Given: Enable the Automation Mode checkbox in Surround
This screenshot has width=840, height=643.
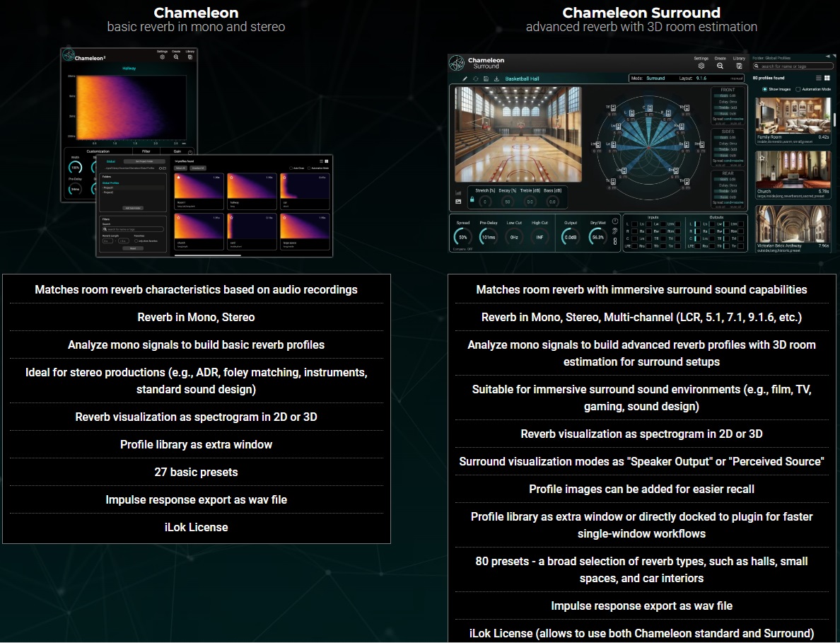Looking at the screenshot, I should click(x=798, y=89).
